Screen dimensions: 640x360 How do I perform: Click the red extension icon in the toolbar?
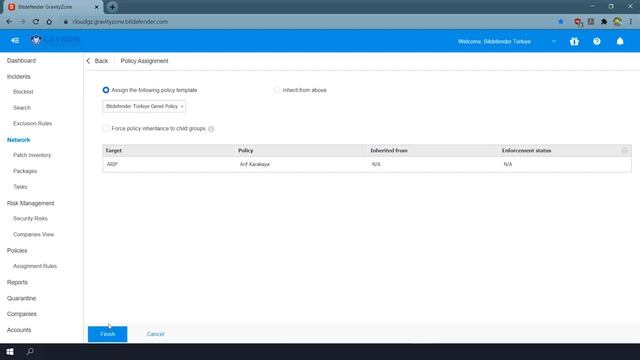(x=578, y=22)
